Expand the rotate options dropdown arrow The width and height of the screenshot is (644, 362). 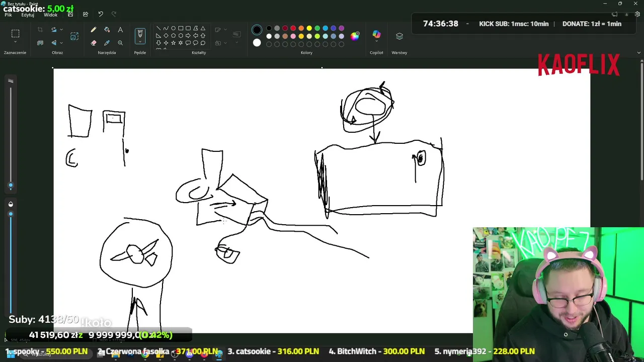pos(61,30)
